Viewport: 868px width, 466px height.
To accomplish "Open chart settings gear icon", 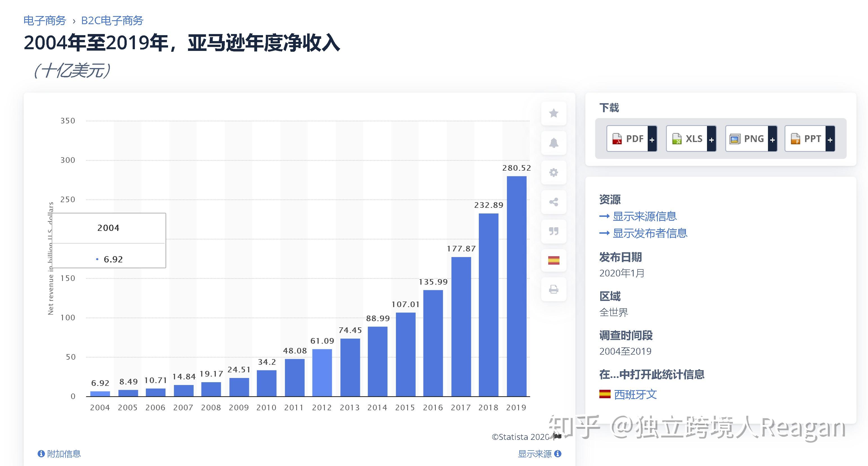I will tap(554, 173).
